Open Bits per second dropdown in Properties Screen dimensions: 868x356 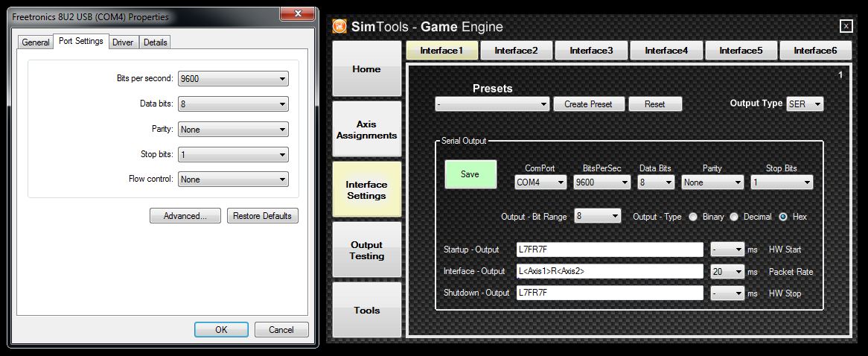pyautogui.click(x=233, y=79)
